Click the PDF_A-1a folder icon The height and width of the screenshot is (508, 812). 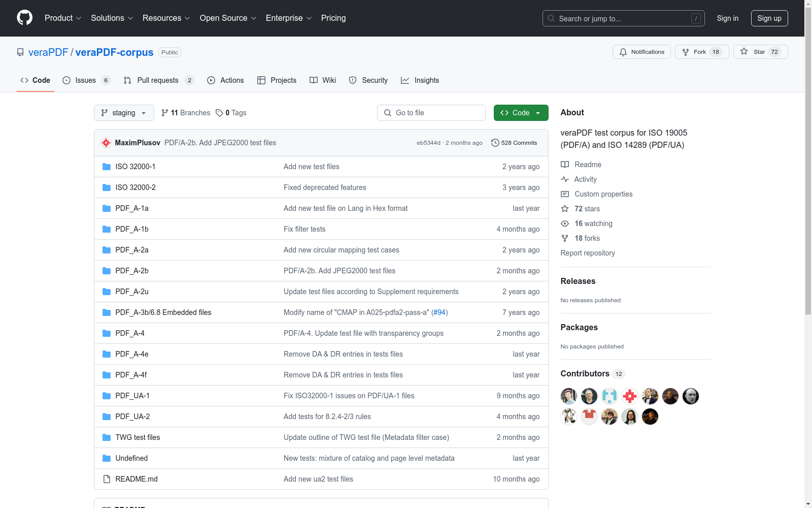[x=107, y=208]
